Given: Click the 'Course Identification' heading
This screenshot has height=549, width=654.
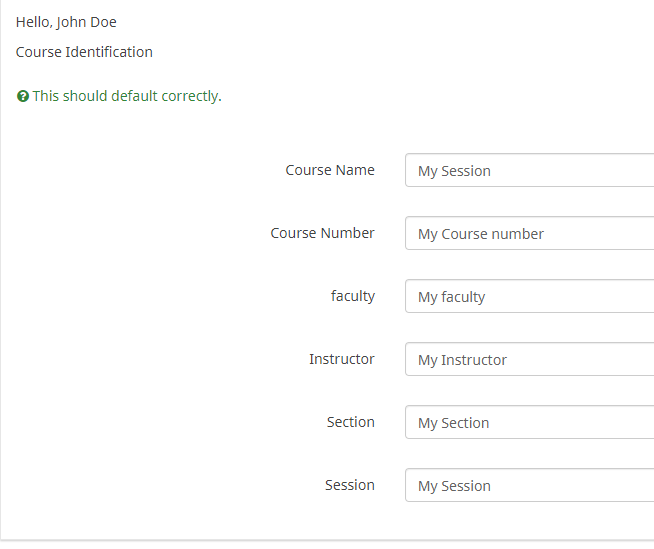Looking at the screenshot, I should [84, 52].
